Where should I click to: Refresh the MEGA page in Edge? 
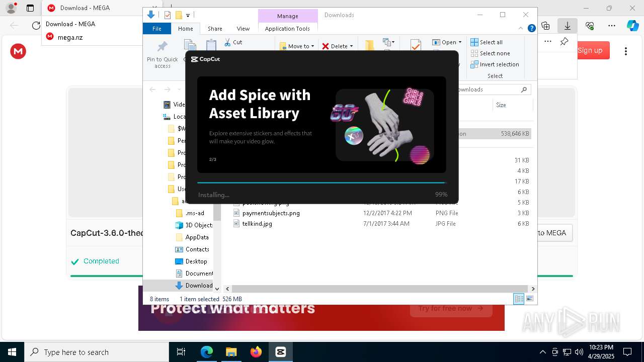pos(36,26)
